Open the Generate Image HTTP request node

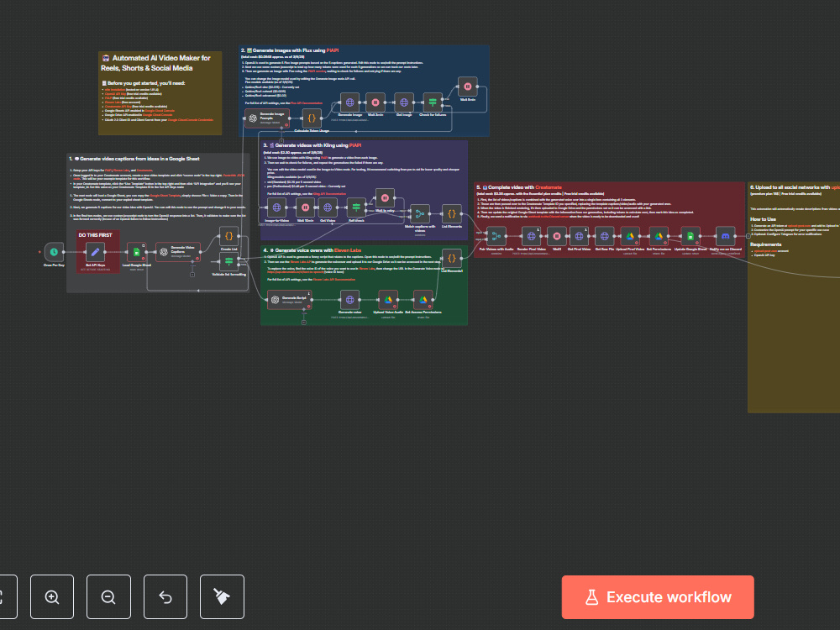pyautogui.click(x=349, y=102)
